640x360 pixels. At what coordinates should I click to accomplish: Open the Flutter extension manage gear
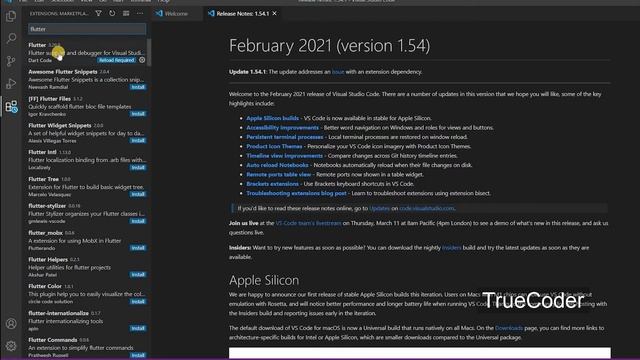pos(142,60)
